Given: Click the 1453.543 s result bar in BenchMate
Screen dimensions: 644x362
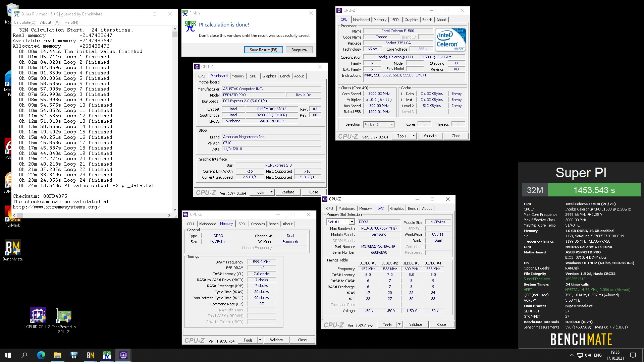Looking at the screenshot, I should [x=594, y=190].
